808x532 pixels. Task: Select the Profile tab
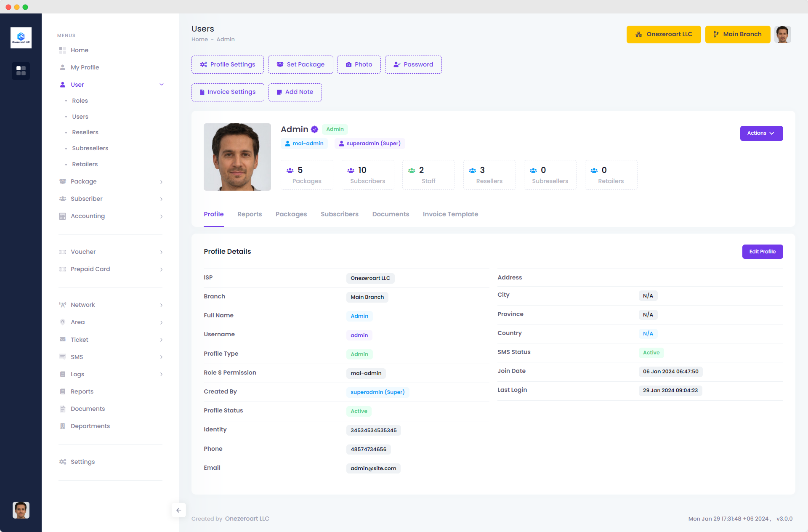click(x=214, y=214)
